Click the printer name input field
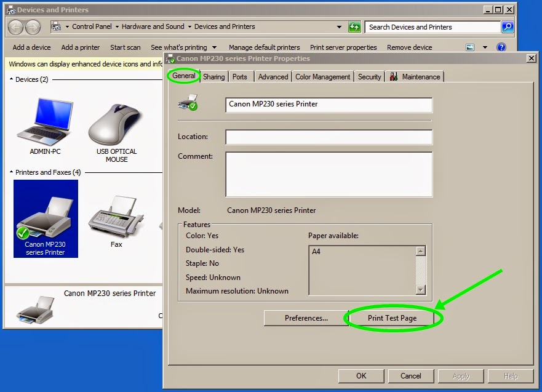The height and width of the screenshot is (392, 542). 329,105
